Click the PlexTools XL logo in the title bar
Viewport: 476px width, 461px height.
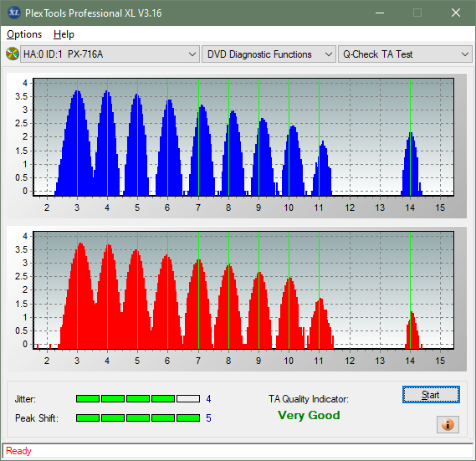[x=13, y=13]
